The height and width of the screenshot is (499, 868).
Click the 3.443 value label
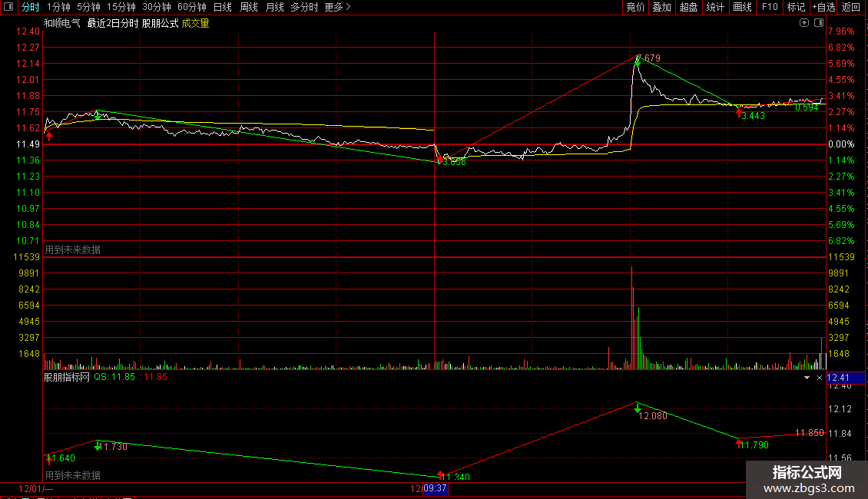754,116
